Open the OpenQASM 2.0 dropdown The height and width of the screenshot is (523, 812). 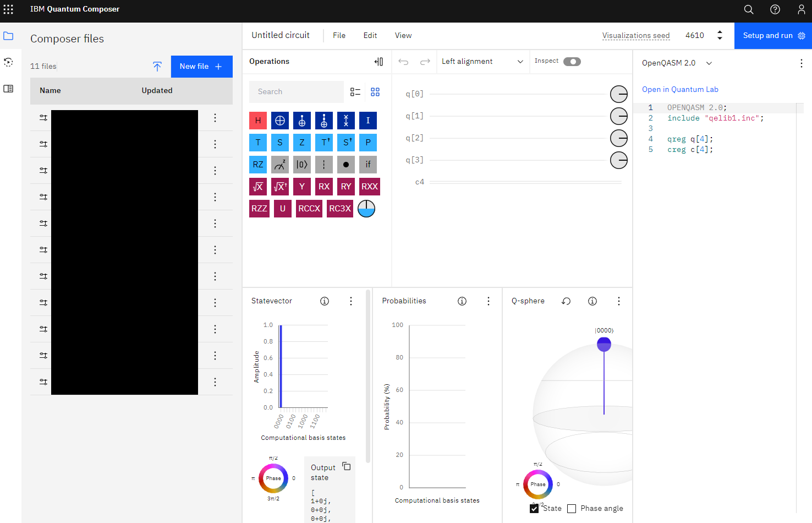tap(677, 63)
